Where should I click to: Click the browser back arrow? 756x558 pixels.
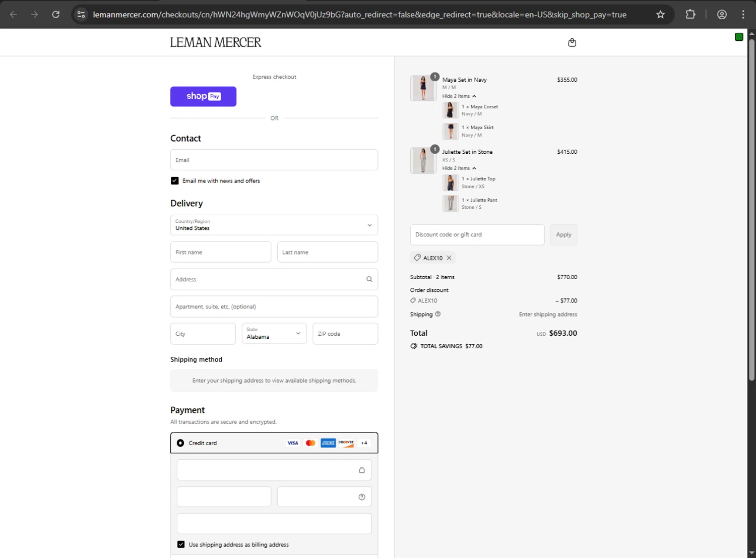pyautogui.click(x=14, y=14)
